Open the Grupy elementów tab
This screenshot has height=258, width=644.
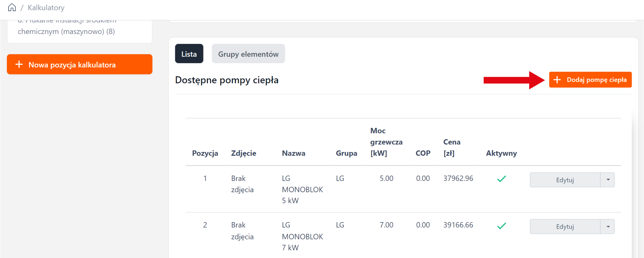(248, 54)
